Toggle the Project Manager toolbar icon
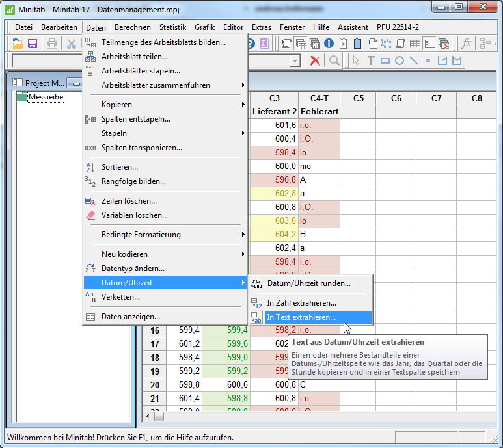The image size is (503, 448). [x=429, y=44]
